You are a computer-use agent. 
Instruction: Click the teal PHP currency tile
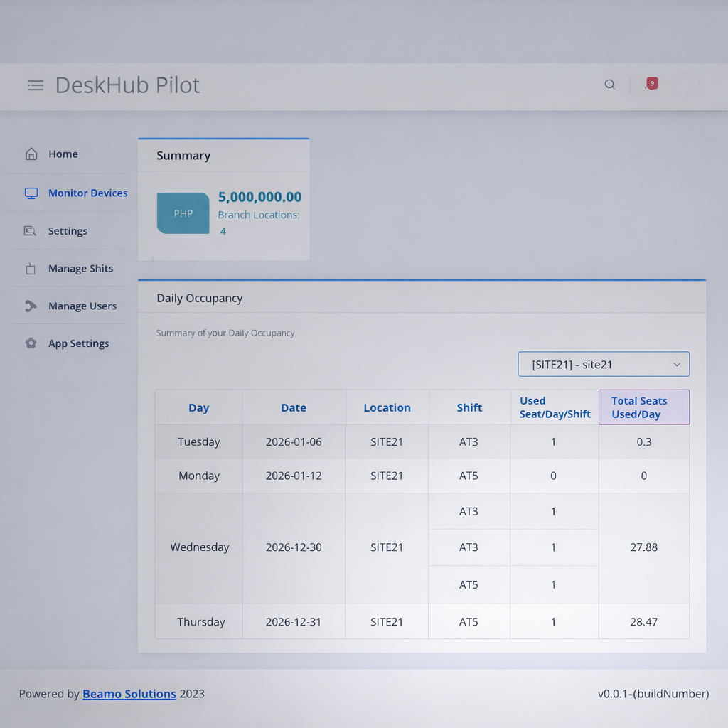tap(183, 213)
